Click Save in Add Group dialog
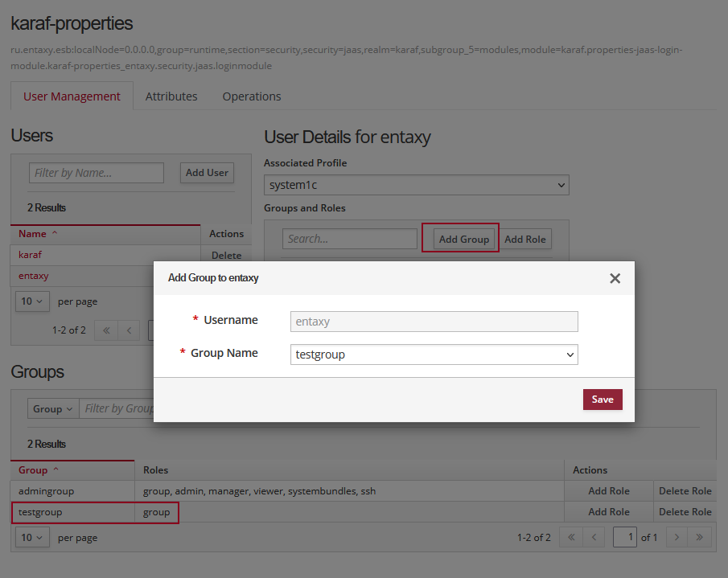728x578 pixels. (x=603, y=400)
